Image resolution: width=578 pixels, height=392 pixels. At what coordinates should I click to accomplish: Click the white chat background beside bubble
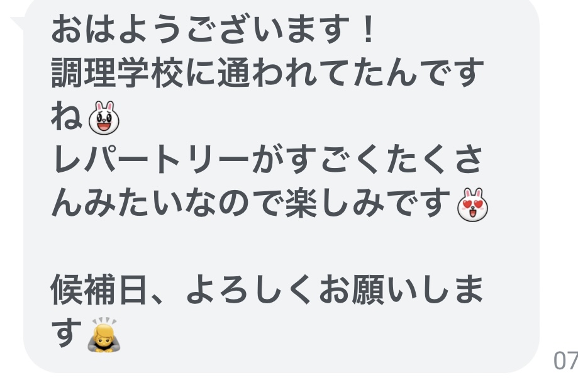point(559,184)
